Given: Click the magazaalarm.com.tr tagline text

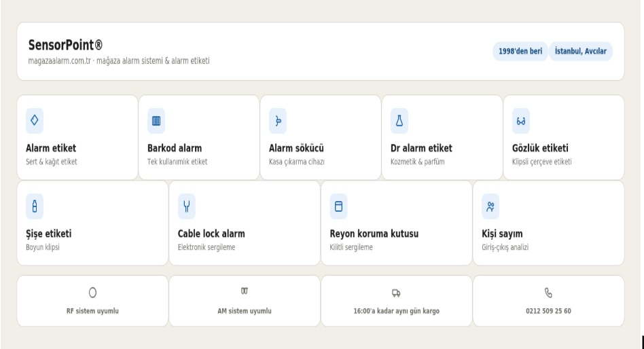Looking at the screenshot, I should pyautogui.click(x=119, y=60).
